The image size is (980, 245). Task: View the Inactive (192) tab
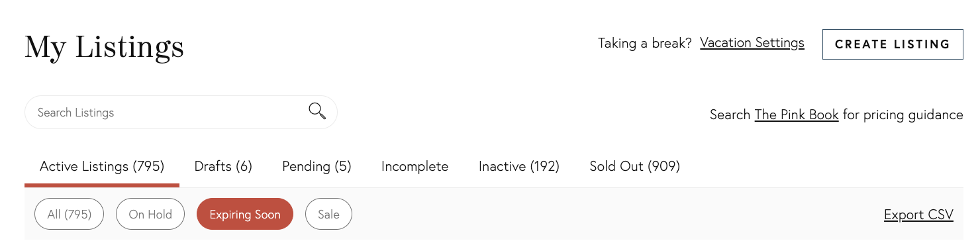[519, 166]
